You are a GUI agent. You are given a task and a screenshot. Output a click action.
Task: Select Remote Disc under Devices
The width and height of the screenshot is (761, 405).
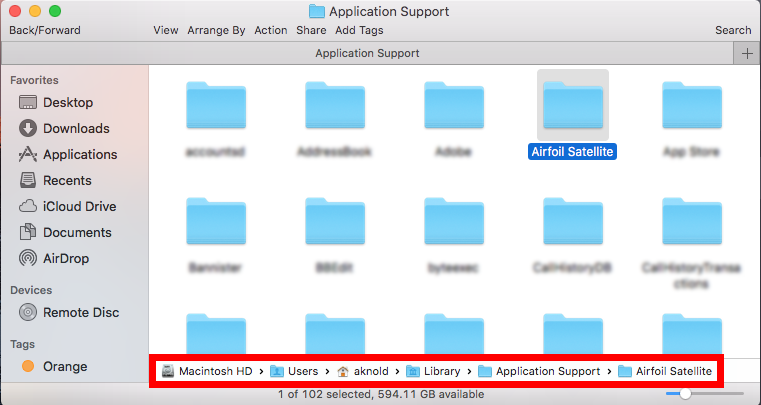(x=68, y=312)
